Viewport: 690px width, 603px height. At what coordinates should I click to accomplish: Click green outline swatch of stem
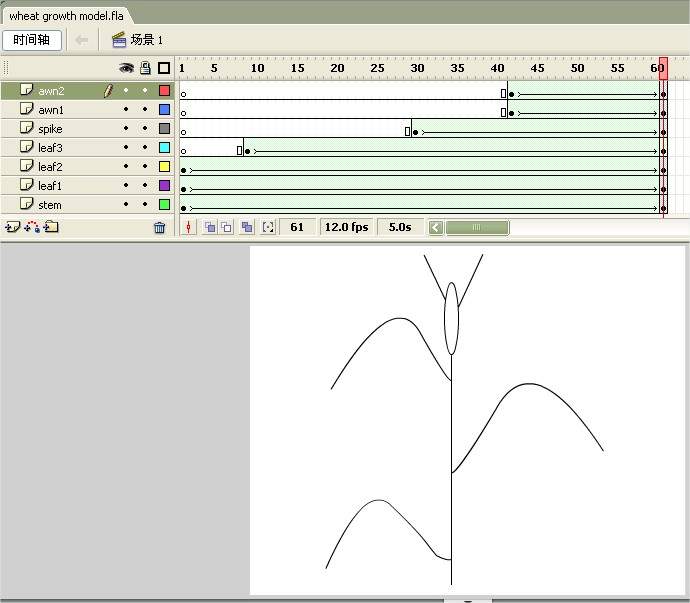(164, 204)
